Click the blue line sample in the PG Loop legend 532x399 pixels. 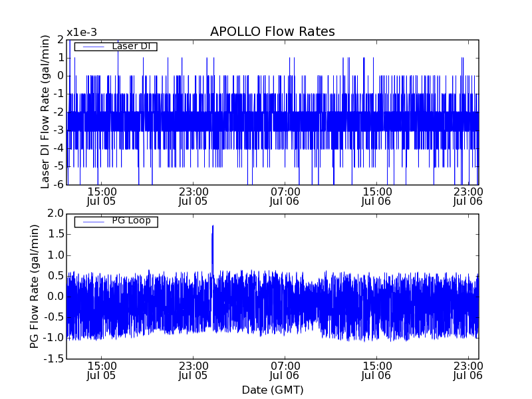point(94,222)
